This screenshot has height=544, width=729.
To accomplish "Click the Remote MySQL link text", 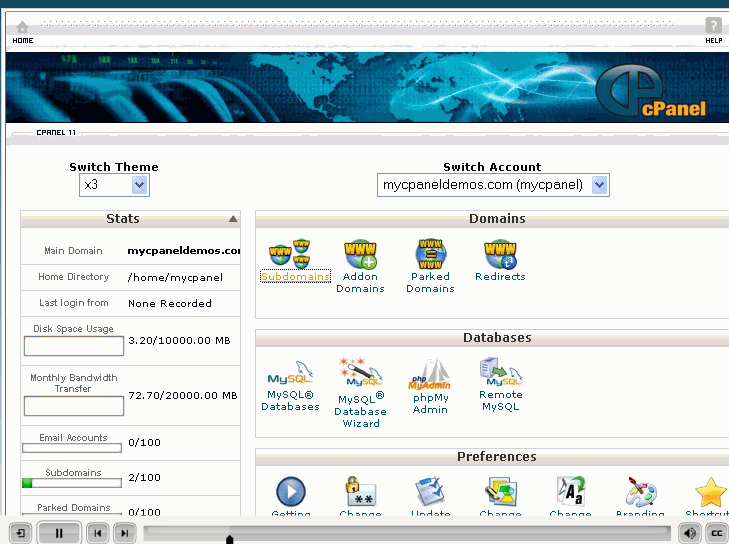I will pos(501,400).
